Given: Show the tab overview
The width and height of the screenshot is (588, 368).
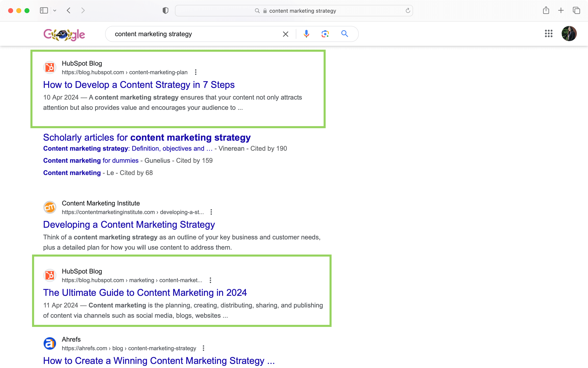Looking at the screenshot, I should 576,10.
